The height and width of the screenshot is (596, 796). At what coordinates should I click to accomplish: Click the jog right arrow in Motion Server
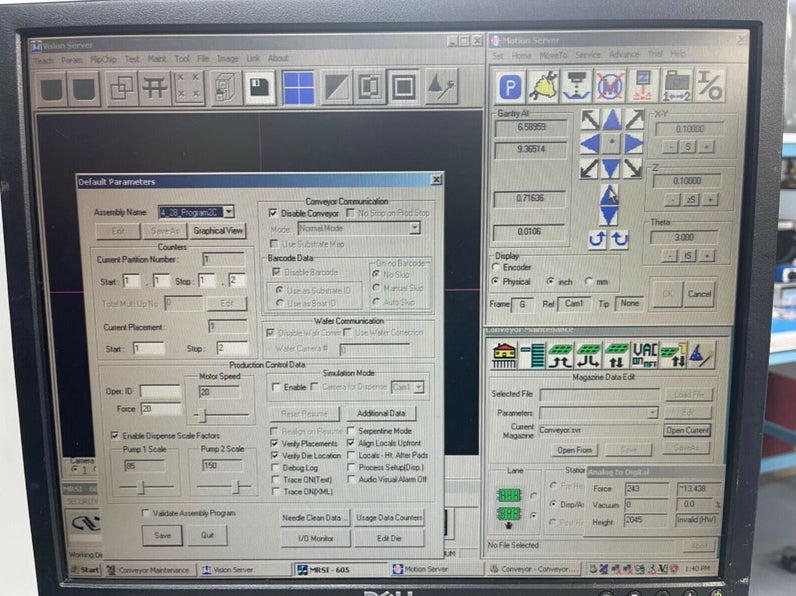click(634, 144)
